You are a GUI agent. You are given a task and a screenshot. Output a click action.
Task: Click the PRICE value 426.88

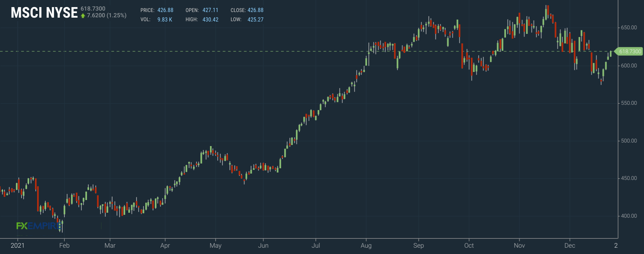click(165, 10)
